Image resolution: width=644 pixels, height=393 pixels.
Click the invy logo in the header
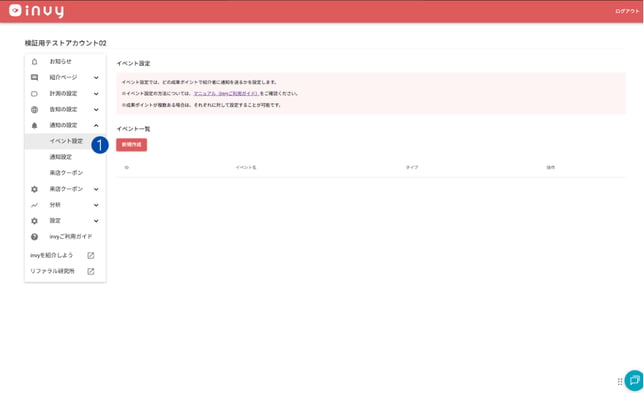pos(37,11)
